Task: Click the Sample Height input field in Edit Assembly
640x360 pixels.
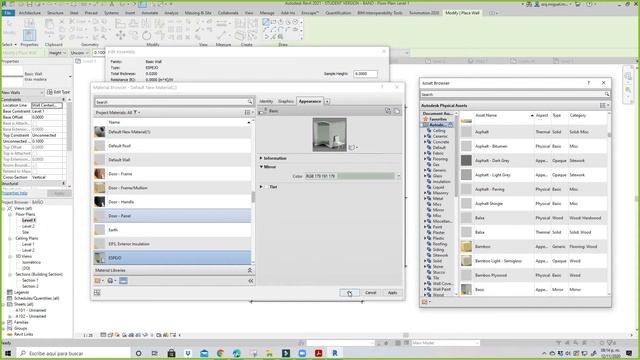Action: 365,74
